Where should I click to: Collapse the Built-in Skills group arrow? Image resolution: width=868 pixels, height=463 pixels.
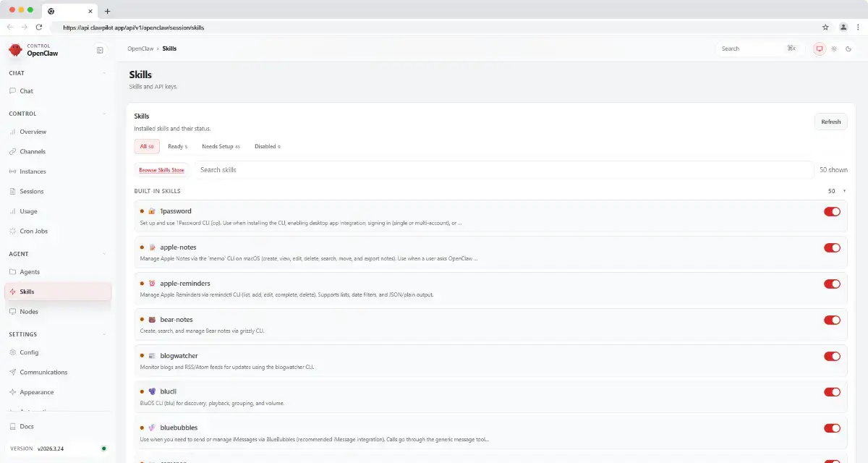tap(844, 191)
